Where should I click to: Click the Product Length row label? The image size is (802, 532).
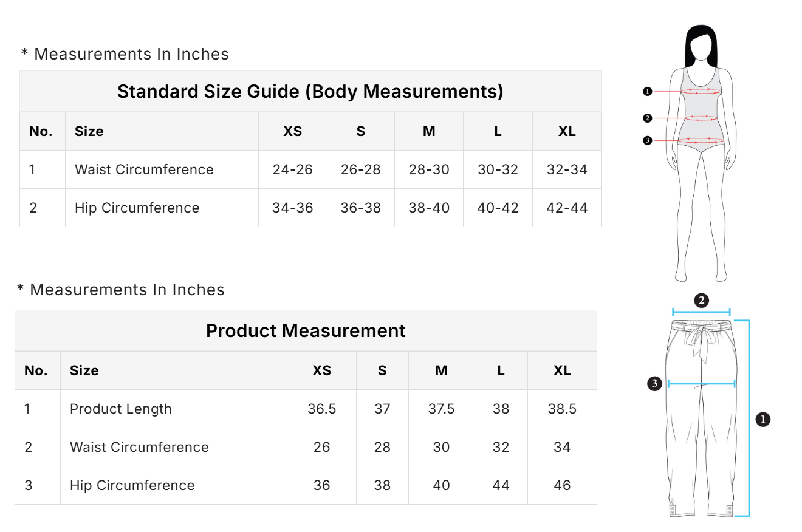121,409
